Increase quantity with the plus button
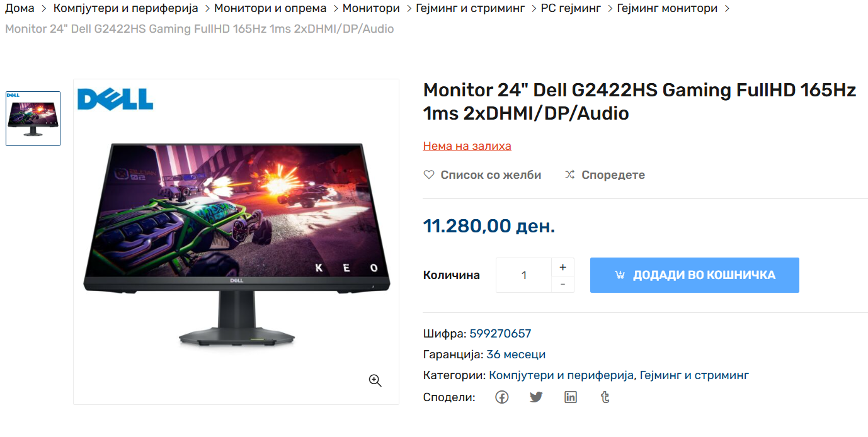This screenshot has height=437, width=868. [562, 267]
